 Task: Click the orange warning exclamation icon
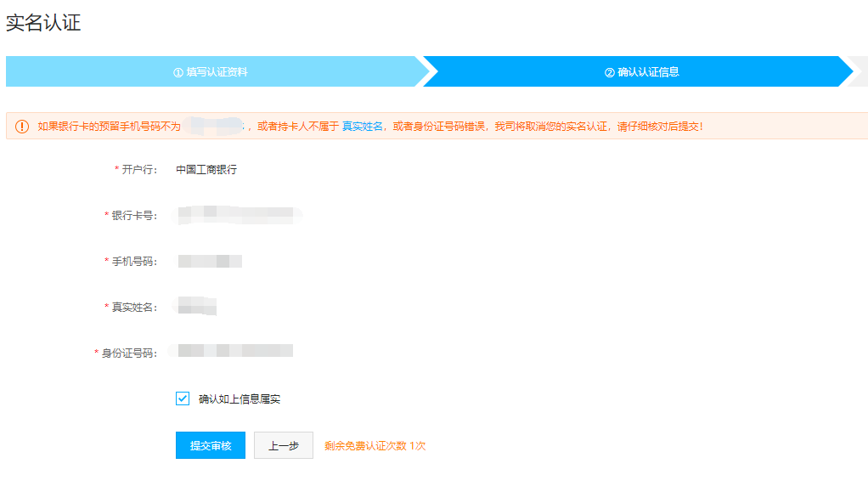coord(22,127)
